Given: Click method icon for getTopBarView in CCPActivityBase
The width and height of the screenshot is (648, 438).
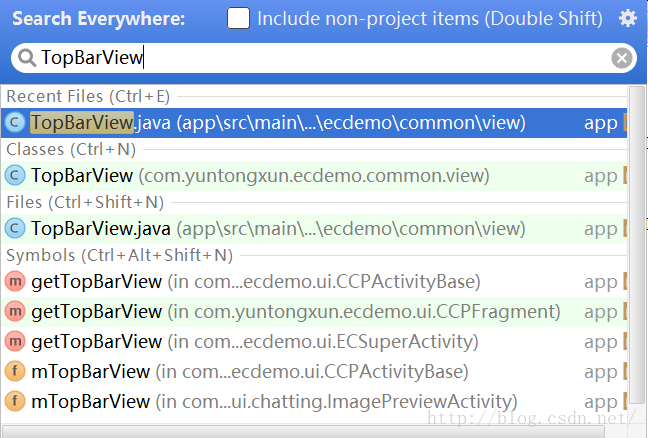Looking at the screenshot, I should point(15,282).
